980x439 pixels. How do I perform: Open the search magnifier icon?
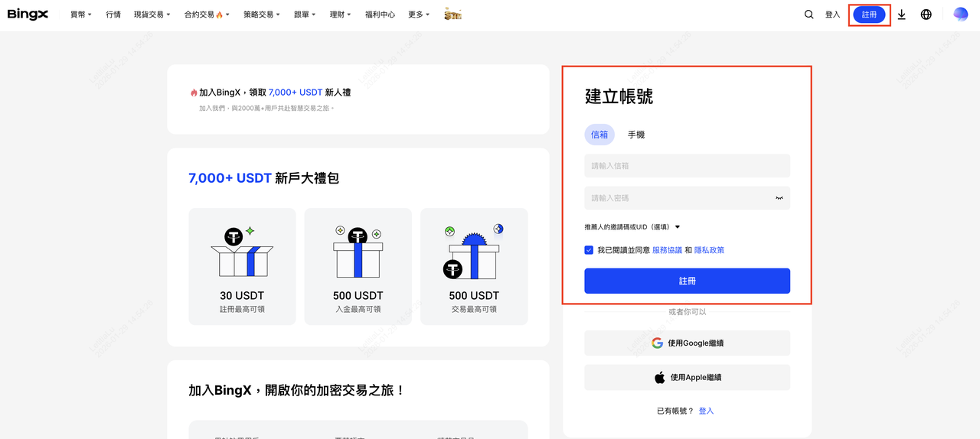(x=808, y=15)
